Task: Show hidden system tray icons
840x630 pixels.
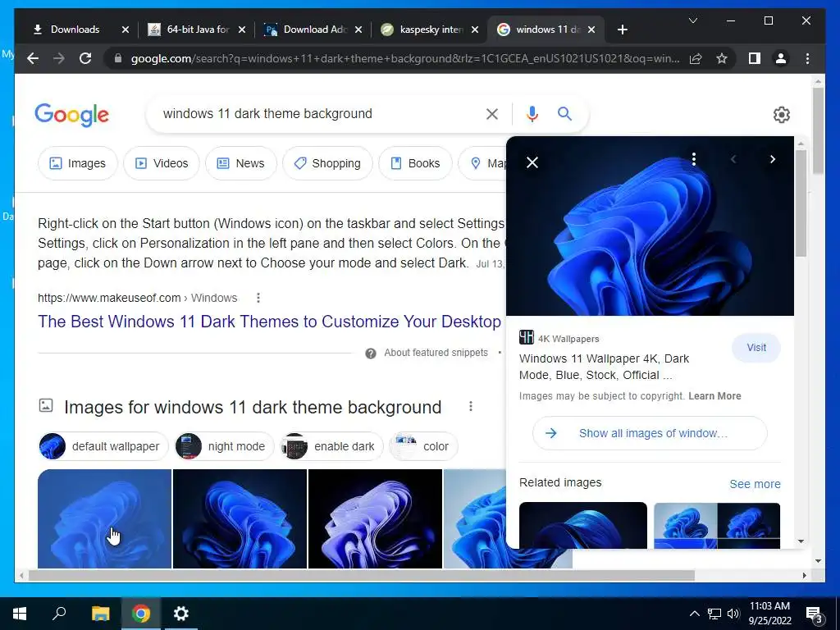Action: click(694, 614)
